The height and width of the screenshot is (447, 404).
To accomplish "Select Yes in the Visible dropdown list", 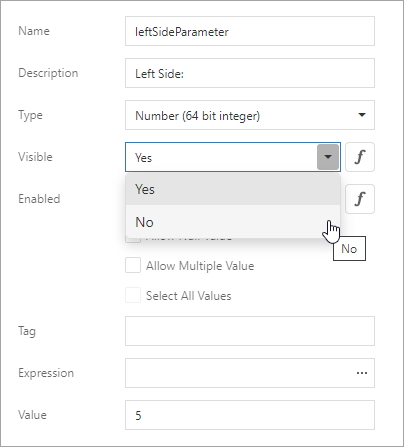I will pyautogui.click(x=233, y=189).
